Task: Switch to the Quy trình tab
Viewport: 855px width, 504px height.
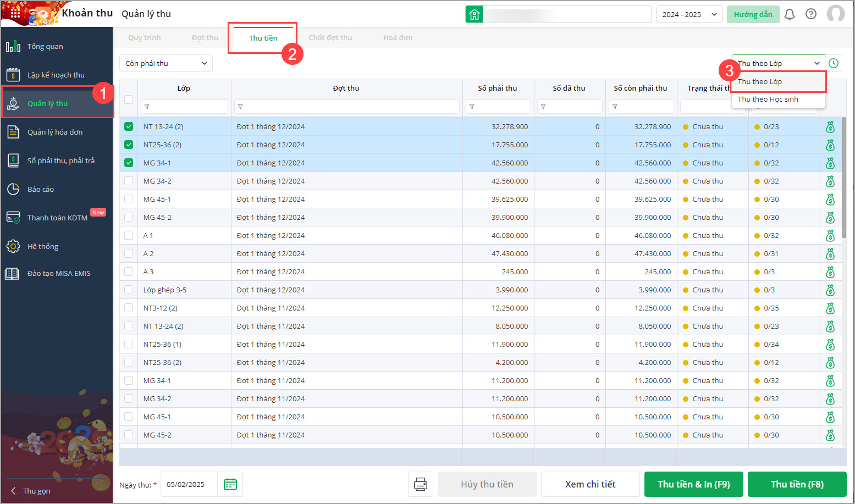Action: tap(145, 37)
